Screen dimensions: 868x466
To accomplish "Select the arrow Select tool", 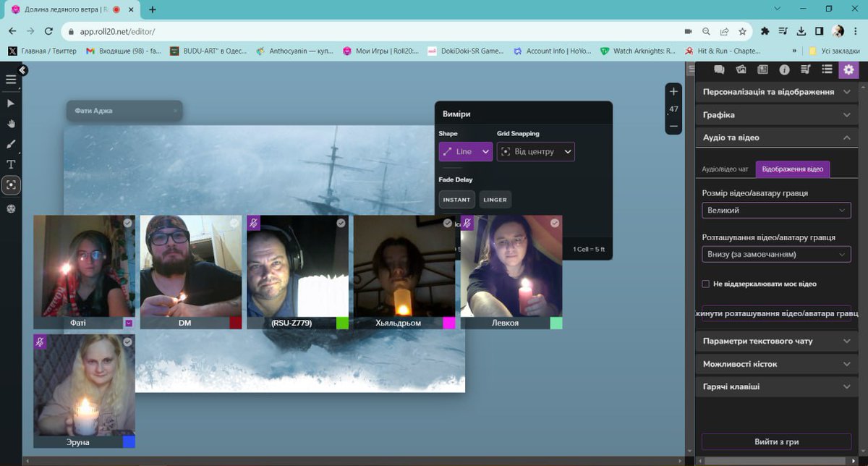I will coord(11,103).
